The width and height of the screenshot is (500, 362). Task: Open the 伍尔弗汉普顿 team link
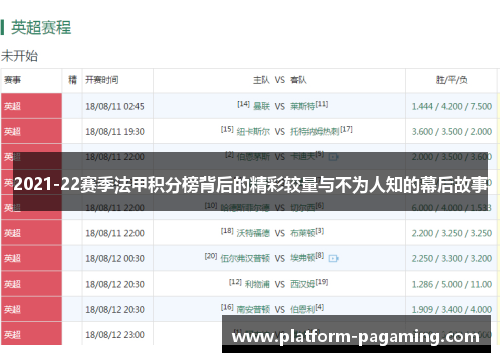(245, 258)
